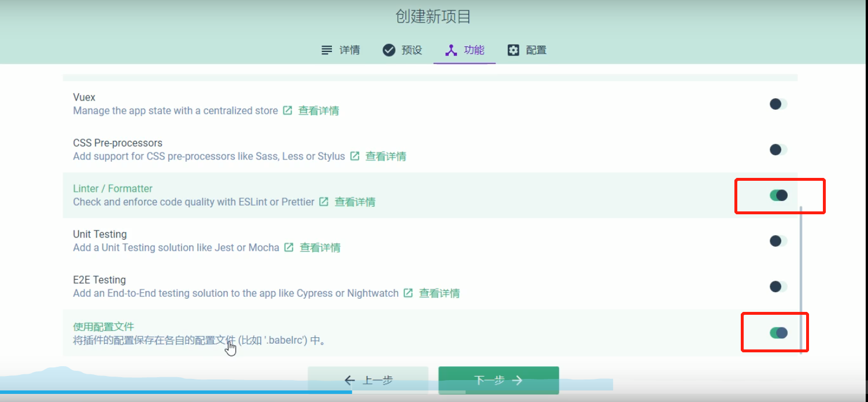Select the CSS Pre-processors title
868x402 pixels.
point(117,143)
